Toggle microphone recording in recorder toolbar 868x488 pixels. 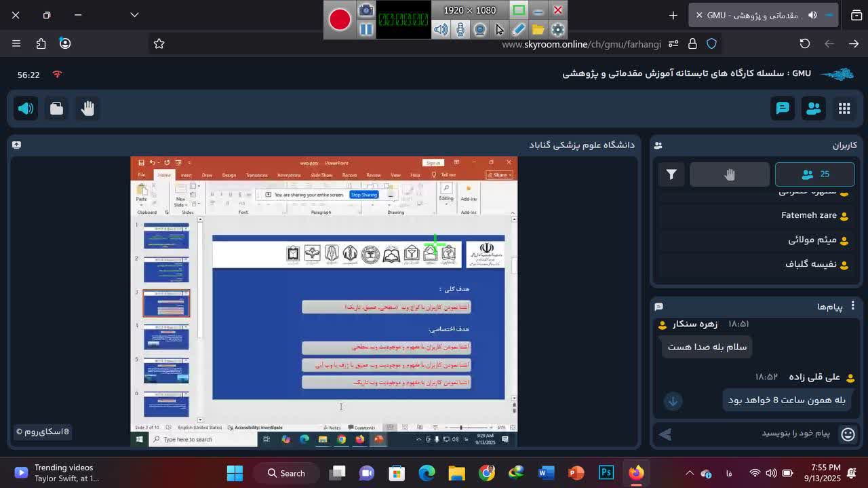pos(460,30)
